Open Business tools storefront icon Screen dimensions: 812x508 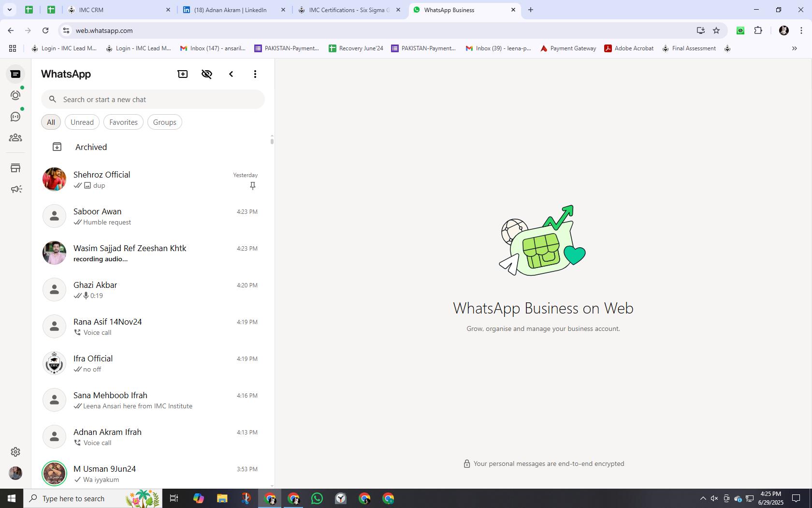coord(15,168)
